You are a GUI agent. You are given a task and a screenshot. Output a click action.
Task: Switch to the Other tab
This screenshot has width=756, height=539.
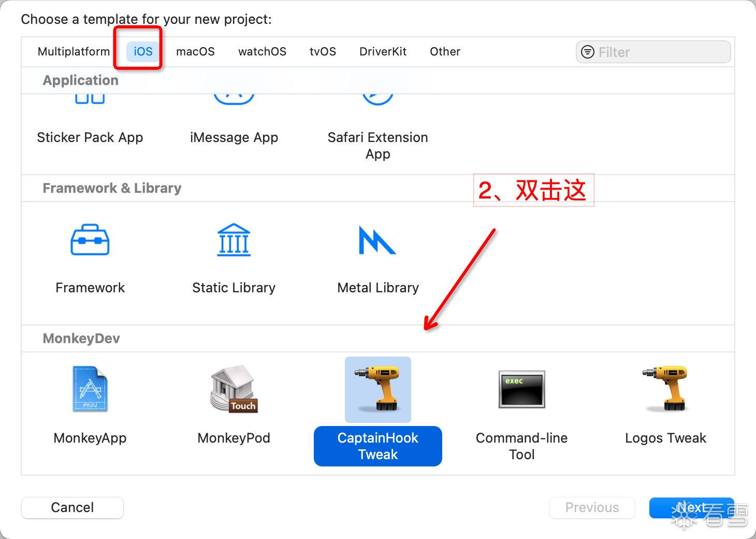445,52
